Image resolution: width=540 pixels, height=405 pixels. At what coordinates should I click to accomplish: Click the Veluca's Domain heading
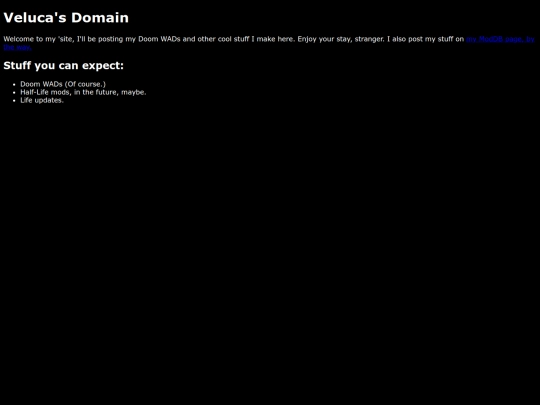[x=66, y=18]
